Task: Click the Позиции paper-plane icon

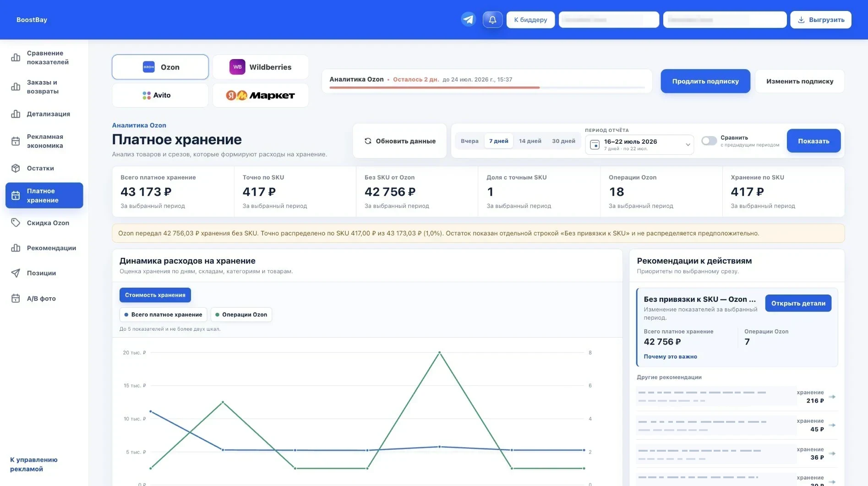Action: pyautogui.click(x=16, y=273)
